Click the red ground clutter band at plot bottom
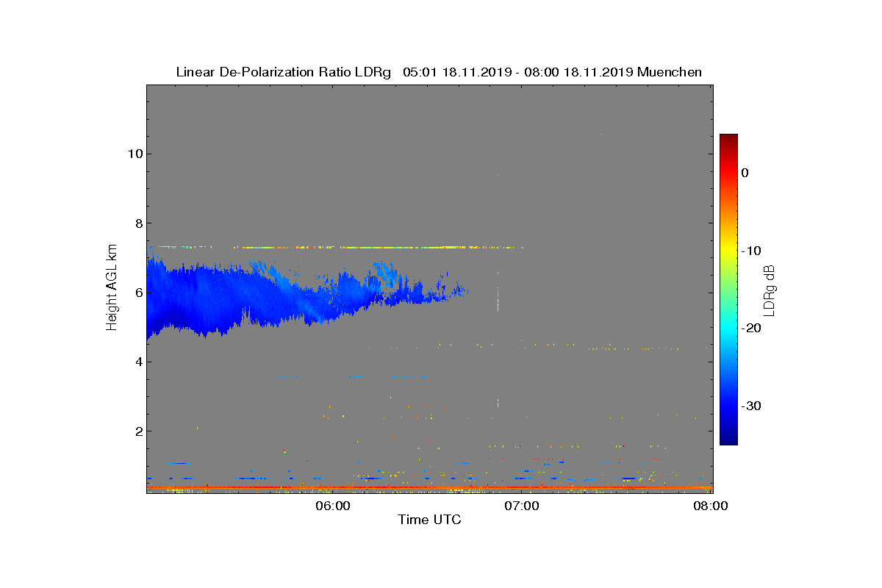 pos(429,487)
